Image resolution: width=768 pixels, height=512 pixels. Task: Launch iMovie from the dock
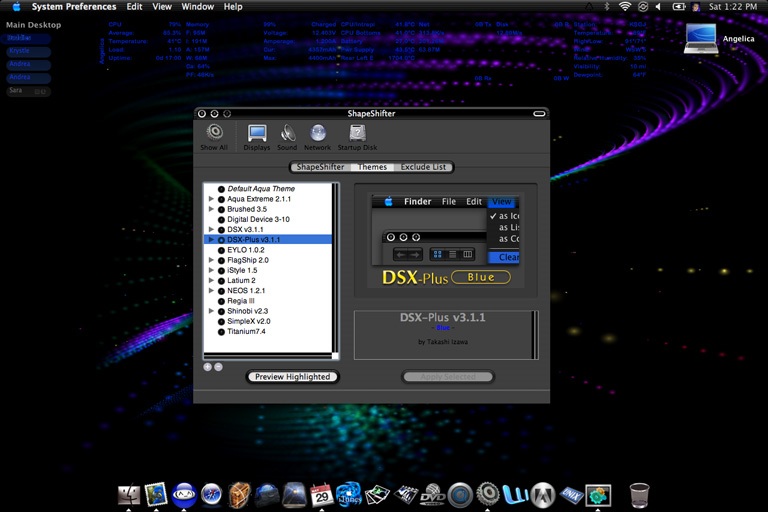[406, 495]
